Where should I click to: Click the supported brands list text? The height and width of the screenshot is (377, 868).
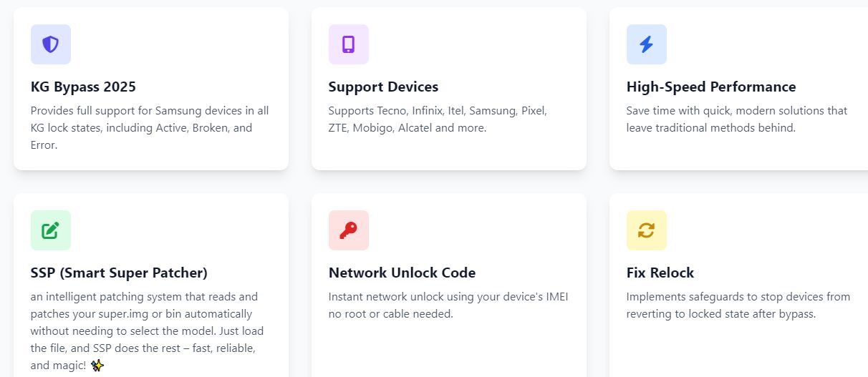pos(437,119)
